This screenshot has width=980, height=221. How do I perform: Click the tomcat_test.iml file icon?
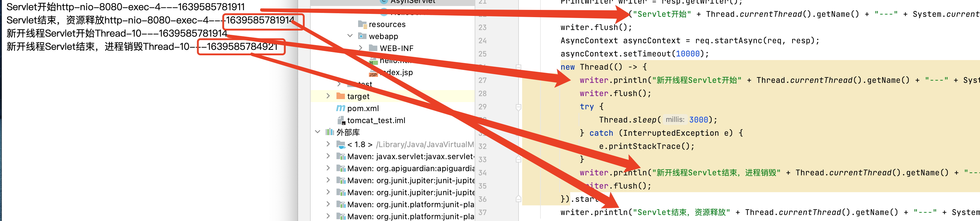click(341, 121)
